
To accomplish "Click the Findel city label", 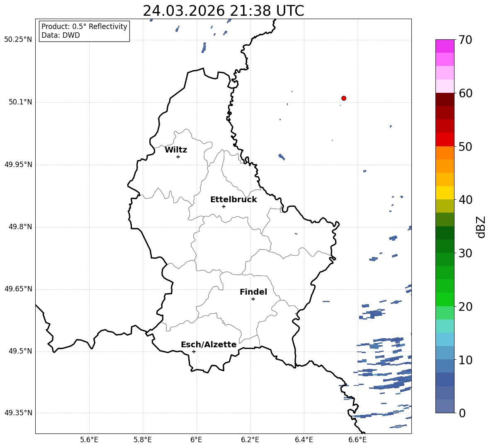I will tap(253, 292).
